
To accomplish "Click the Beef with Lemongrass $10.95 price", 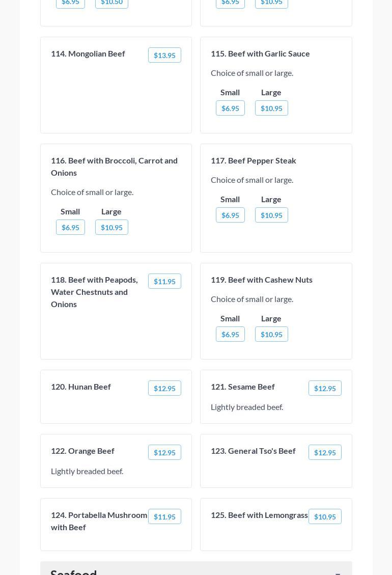I will pyautogui.click(x=325, y=516).
